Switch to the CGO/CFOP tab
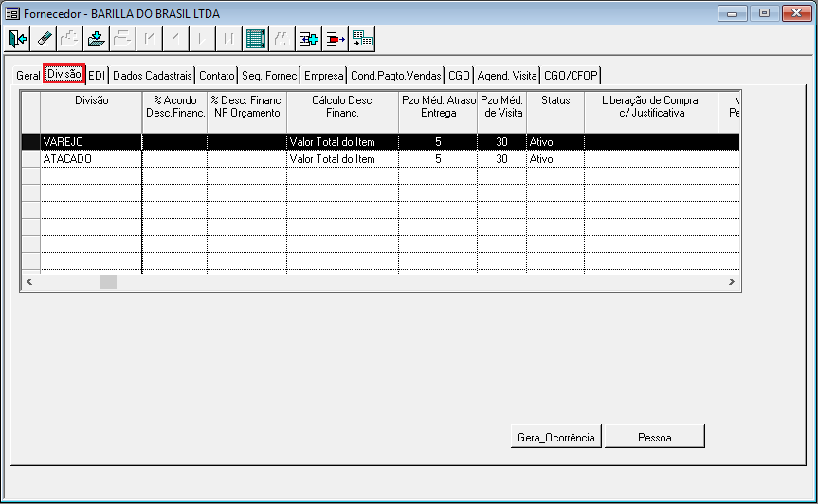 coord(571,76)
